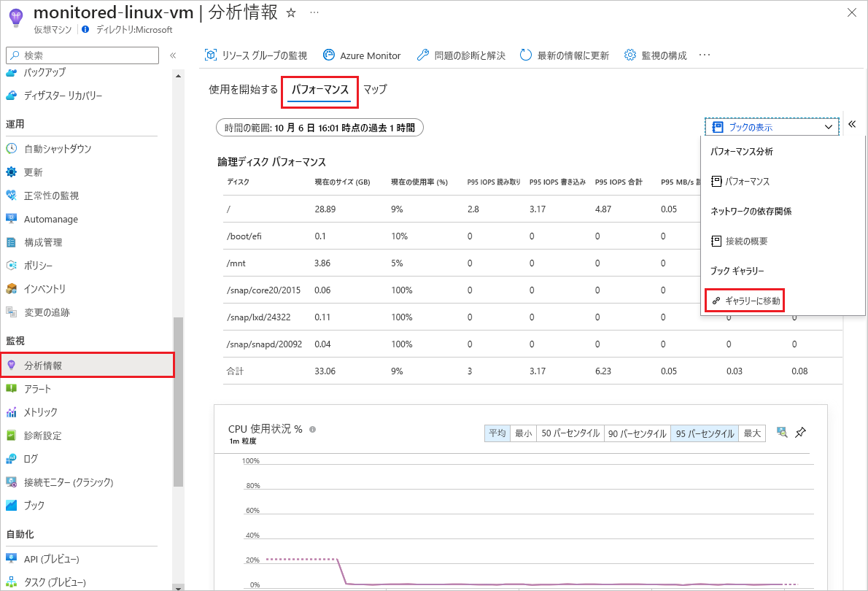Viewport: 868px width, 591px height.
Task: Select 50 パーセンタイル aggregation
Action: point(570,433)
